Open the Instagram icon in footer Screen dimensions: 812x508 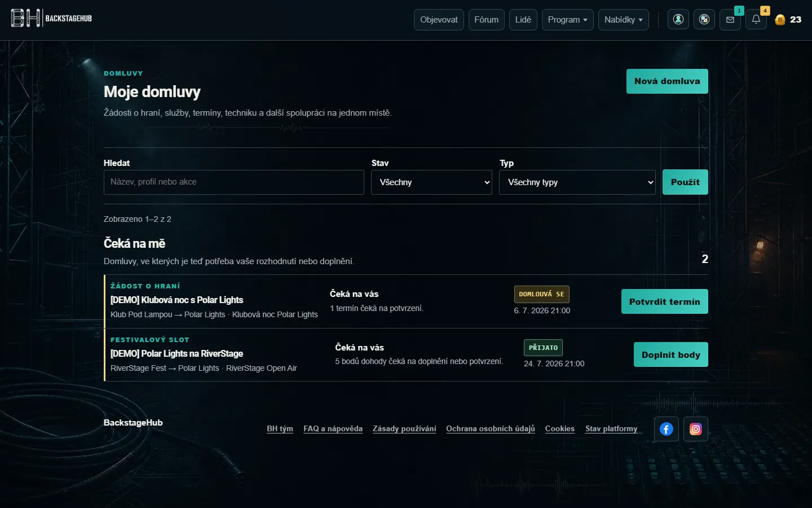tap(696, 429)
